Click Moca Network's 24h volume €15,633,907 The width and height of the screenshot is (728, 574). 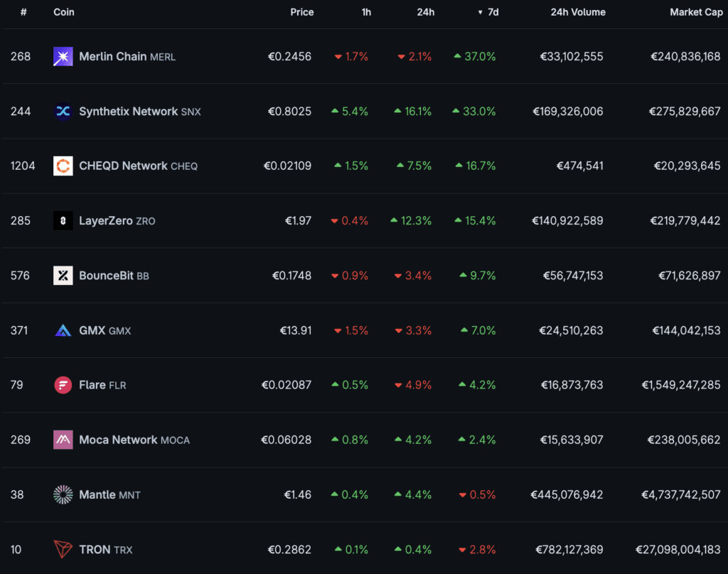coord(572,440)
